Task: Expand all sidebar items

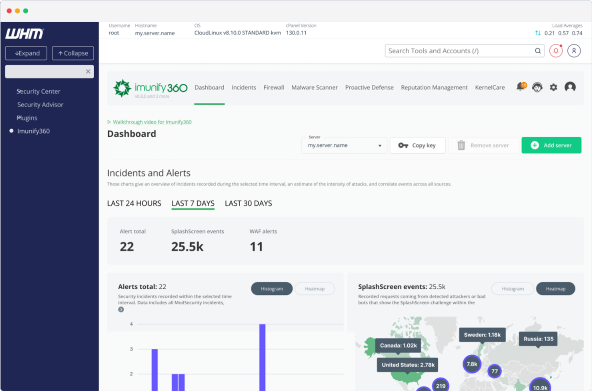Action: pyautogui.click(x=26, y=53)
